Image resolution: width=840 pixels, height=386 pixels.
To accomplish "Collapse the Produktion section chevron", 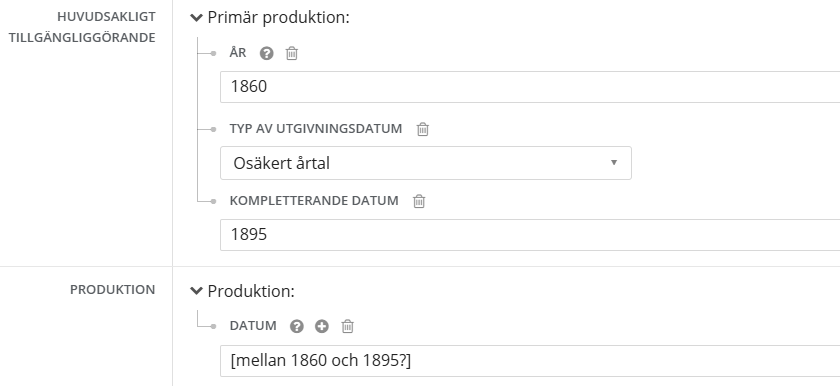I will 197,291.
